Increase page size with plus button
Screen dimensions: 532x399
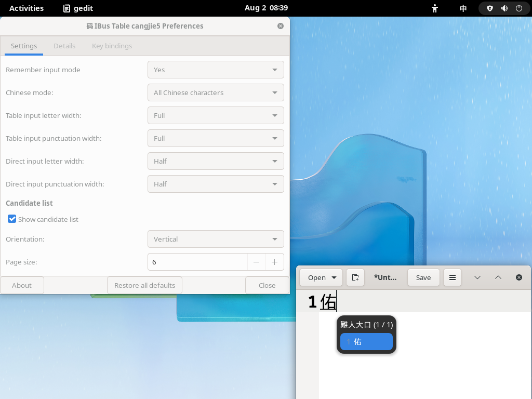(x=274, y=262)
